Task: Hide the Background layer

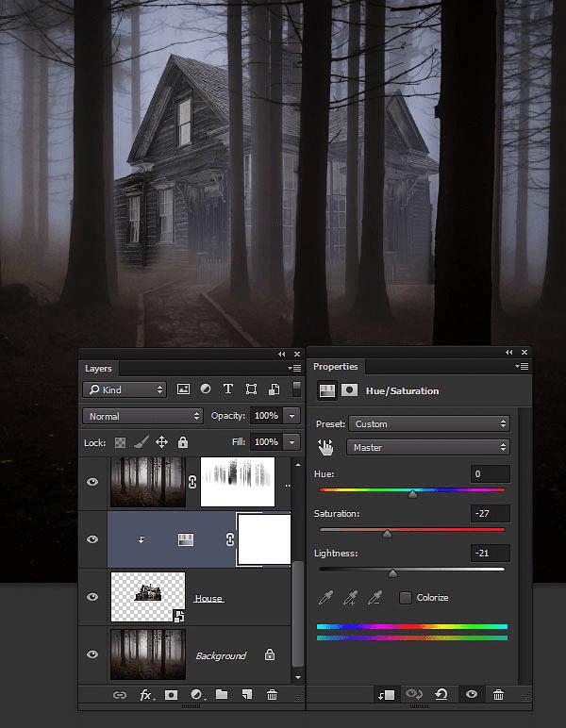Action: pyautogui.click(x=92, y=654)
